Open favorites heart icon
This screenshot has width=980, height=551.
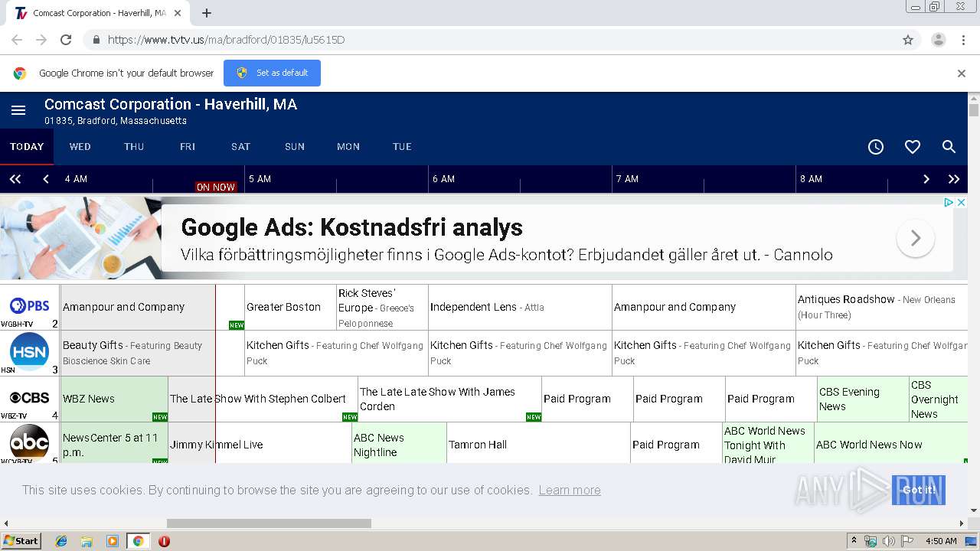pyautogui.click(x=913, y=147)
